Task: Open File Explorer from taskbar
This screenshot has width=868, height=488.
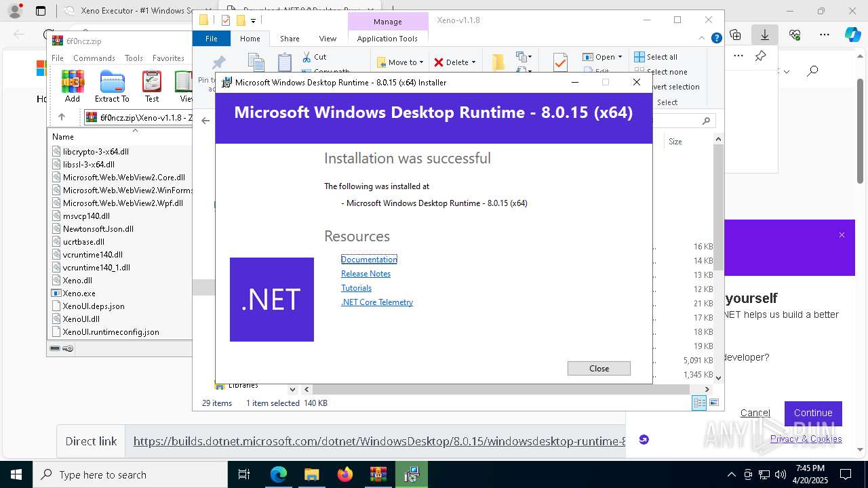Action: [311, 474]
